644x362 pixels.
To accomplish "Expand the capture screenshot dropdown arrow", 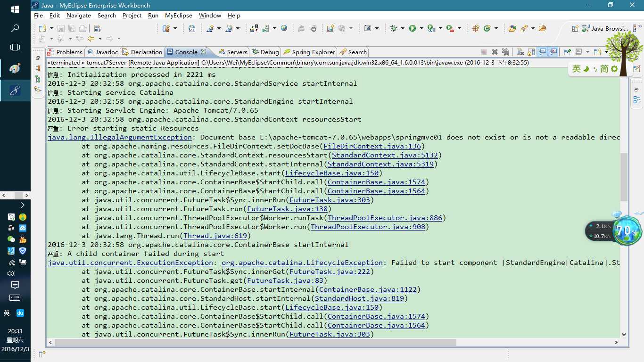I will coord(377,28).
